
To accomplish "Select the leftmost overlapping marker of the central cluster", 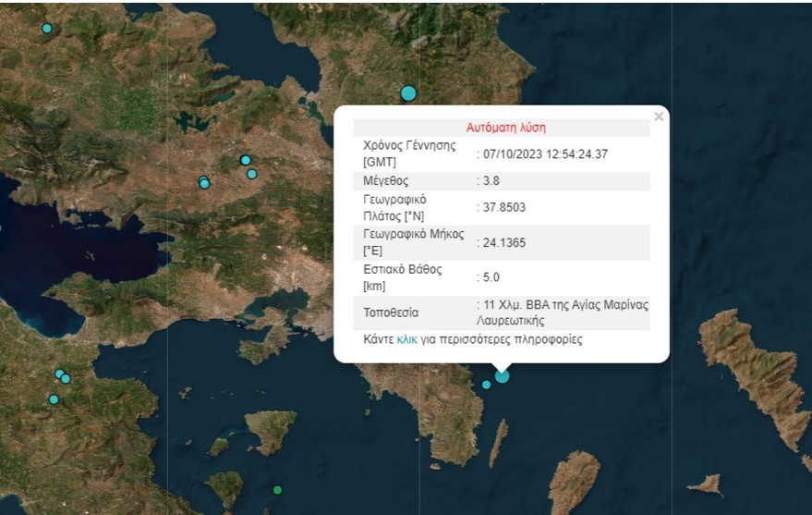I will (x=203, y=182).
